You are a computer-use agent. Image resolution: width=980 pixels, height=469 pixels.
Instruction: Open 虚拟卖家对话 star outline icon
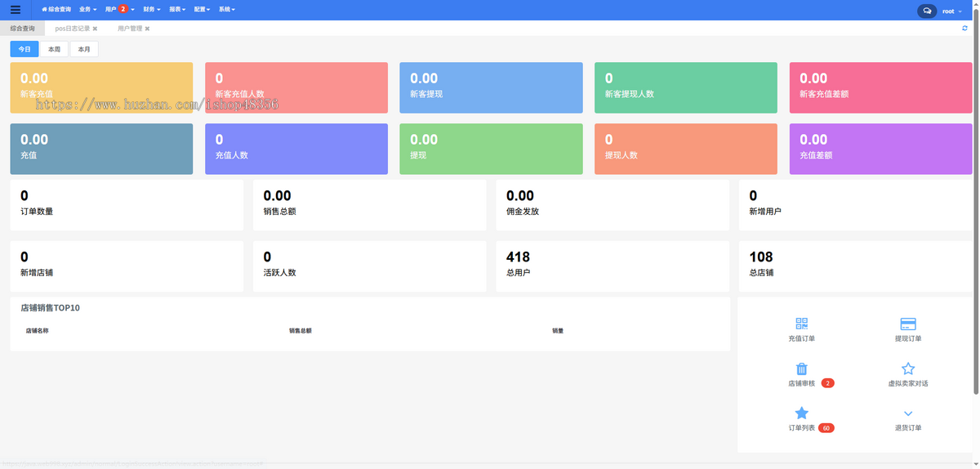click(x=908, y=369)
